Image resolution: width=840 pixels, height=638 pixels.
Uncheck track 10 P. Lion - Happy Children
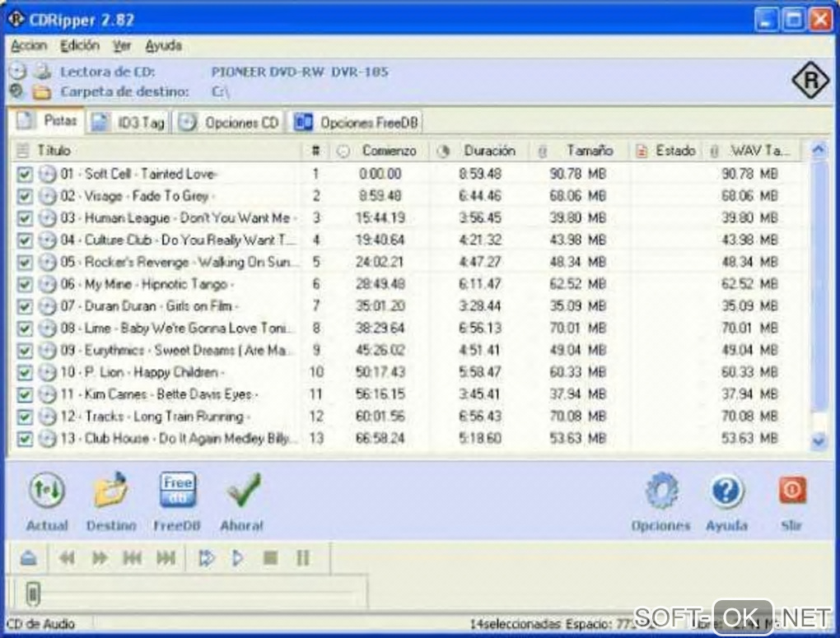(25, 372)
